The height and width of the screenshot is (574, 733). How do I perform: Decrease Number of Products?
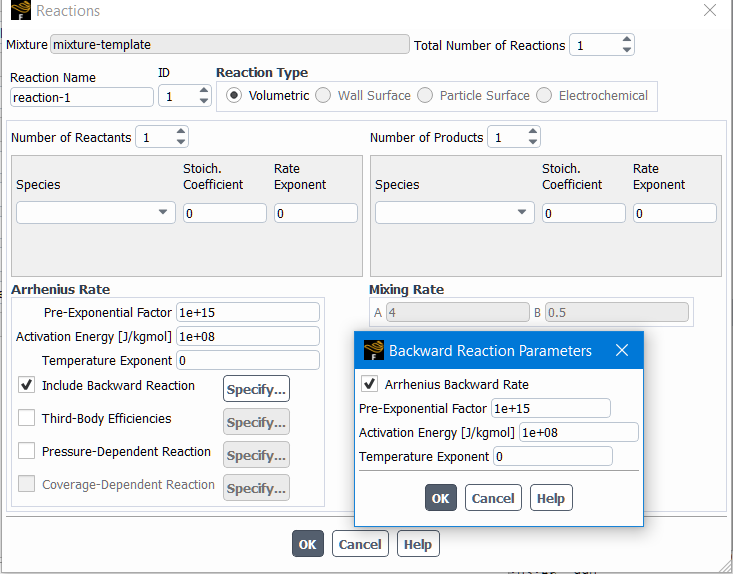(x=533, y=142)
